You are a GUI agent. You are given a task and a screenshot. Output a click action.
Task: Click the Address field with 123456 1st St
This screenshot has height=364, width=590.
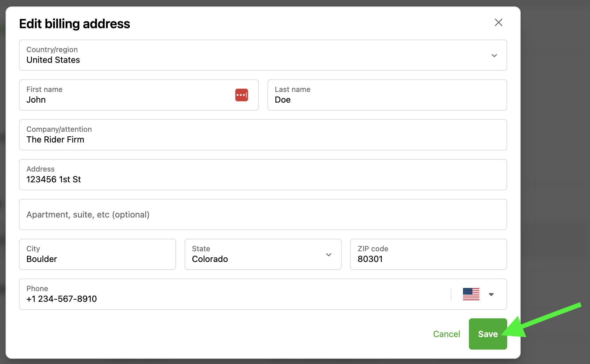tap(262, 179)
